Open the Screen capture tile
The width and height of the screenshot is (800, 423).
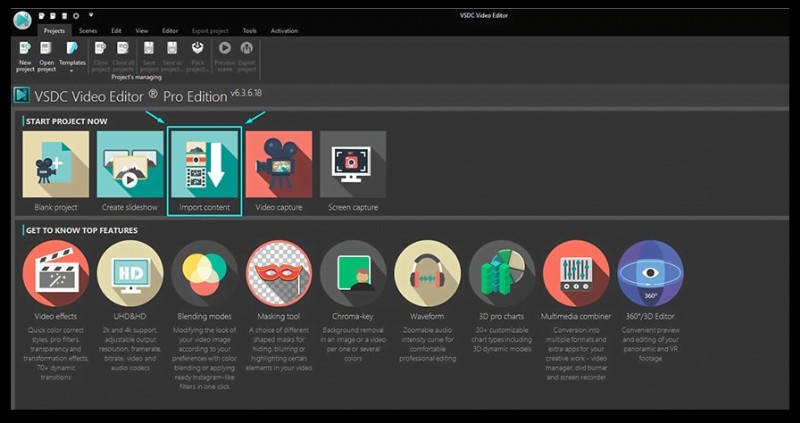coord(352,170)
